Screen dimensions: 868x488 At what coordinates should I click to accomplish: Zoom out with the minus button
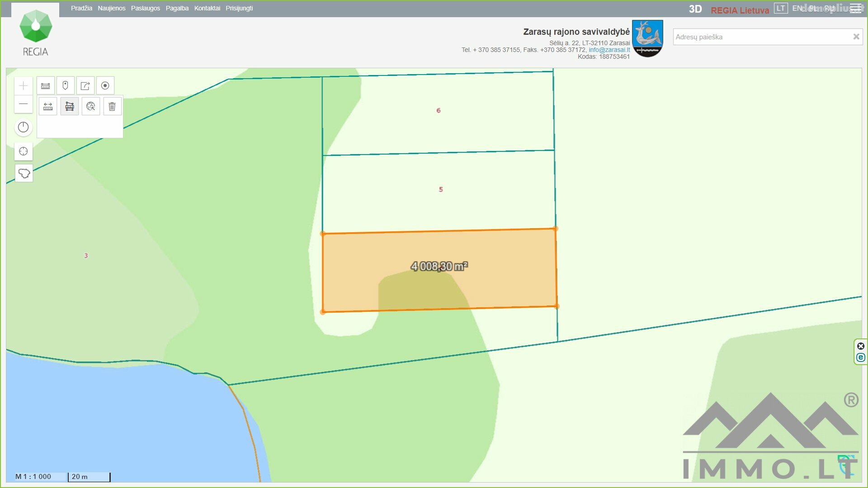tap(24, 104)
